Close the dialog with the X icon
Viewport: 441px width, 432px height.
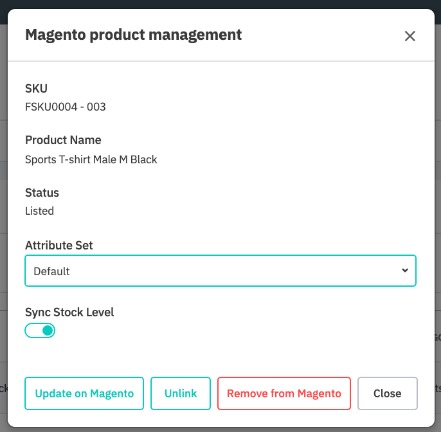(410, 36)
